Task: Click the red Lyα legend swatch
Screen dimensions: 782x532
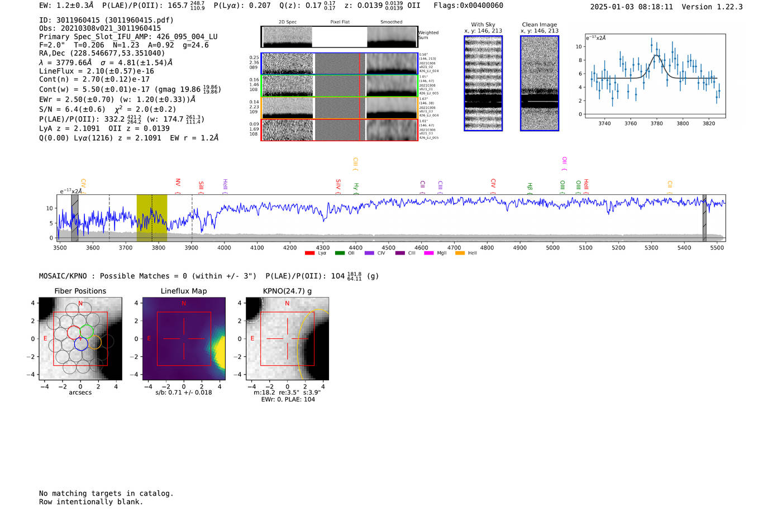Action: point(309,253)
